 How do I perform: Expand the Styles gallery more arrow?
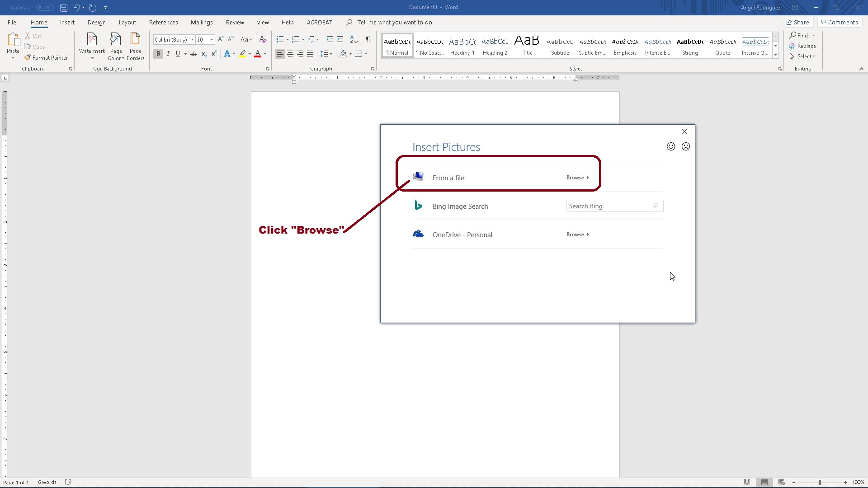point(775,54)
